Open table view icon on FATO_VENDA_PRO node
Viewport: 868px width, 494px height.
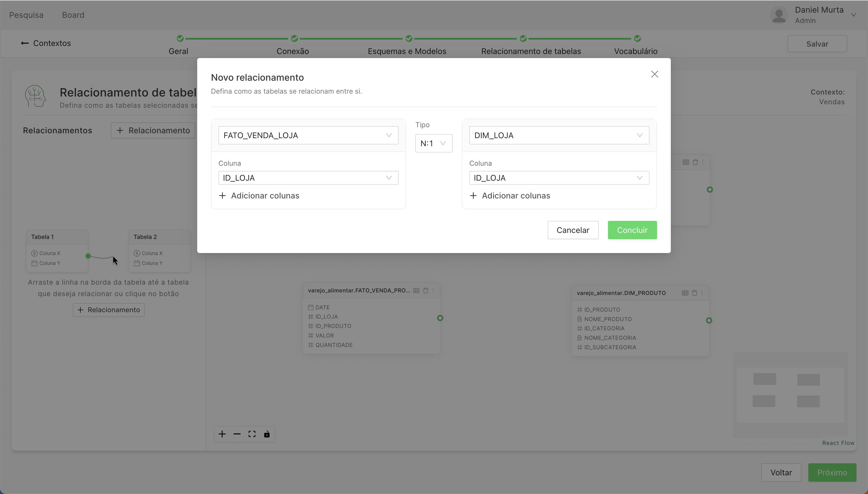(x=416, y=290)
